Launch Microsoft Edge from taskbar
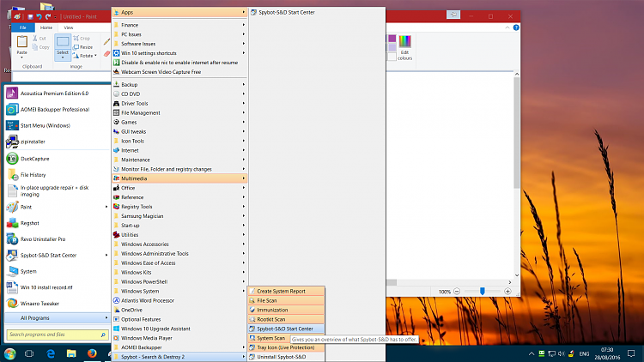 (51, 353)
